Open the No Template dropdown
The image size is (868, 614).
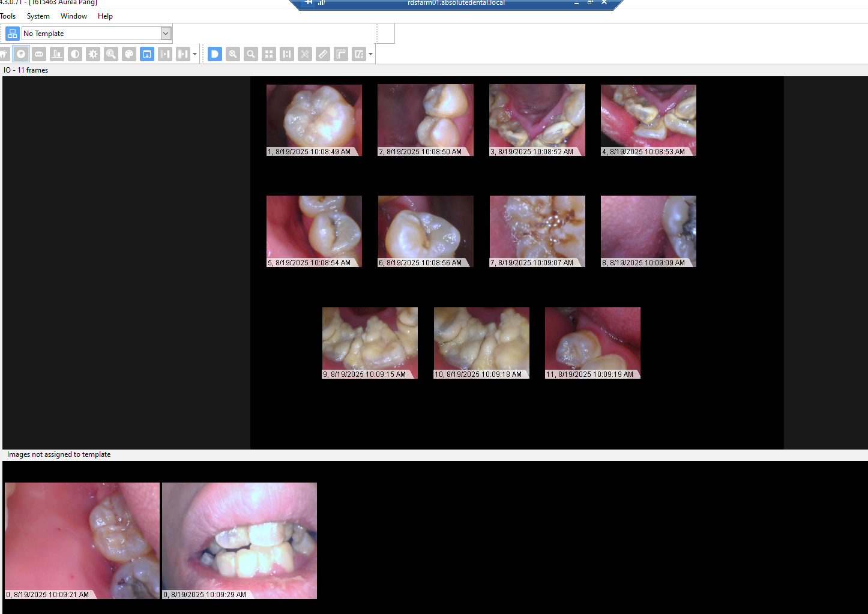tap(166, 34)
